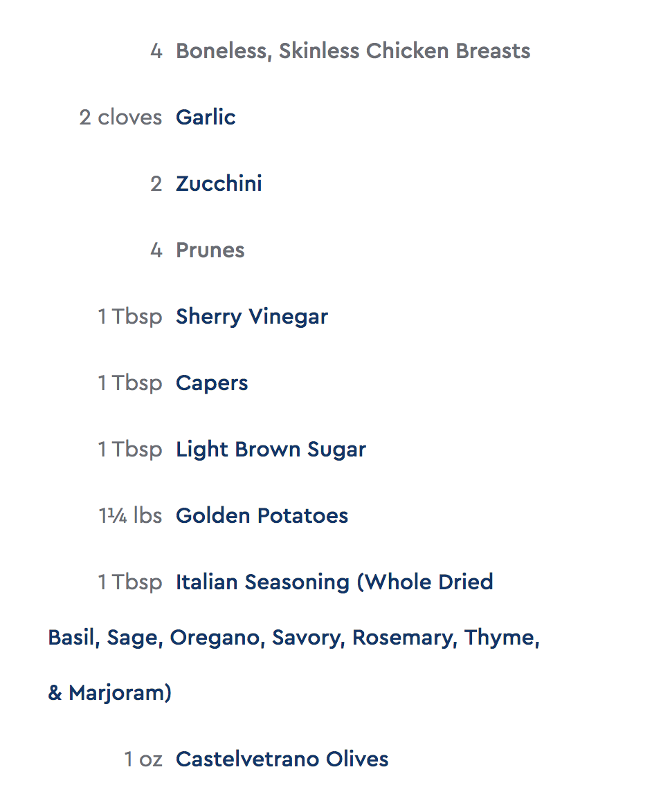Open the Garlic ingredient link
Viewport: 652px width, 812px height.
click(206, 118)
